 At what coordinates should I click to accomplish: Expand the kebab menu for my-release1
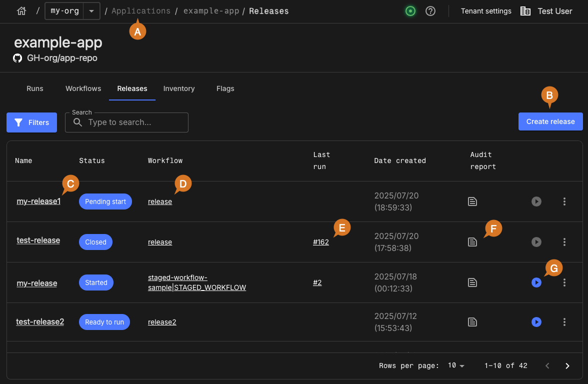click(564, 201)
